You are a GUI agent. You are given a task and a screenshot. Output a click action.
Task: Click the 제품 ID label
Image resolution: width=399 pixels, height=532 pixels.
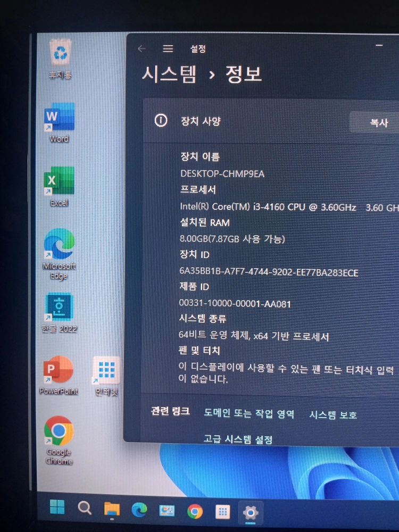point(194,286)
